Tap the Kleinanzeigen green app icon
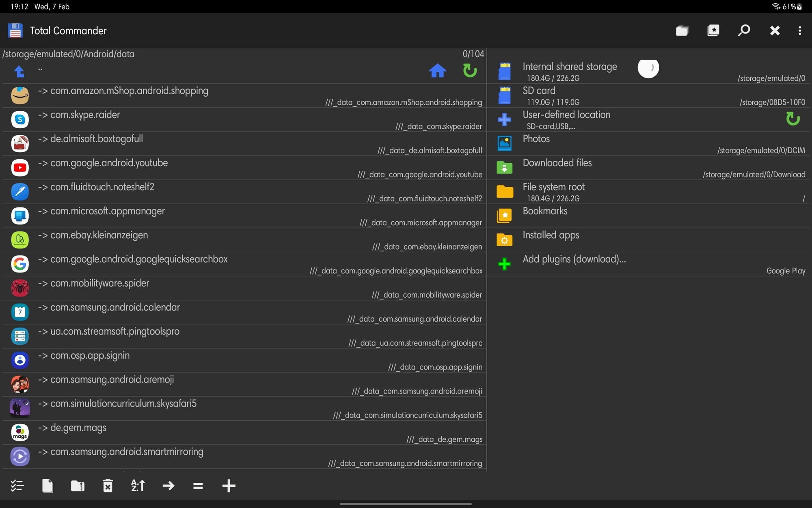The width and height of the screenshot is (812, 508). click(x=19, y=240)
